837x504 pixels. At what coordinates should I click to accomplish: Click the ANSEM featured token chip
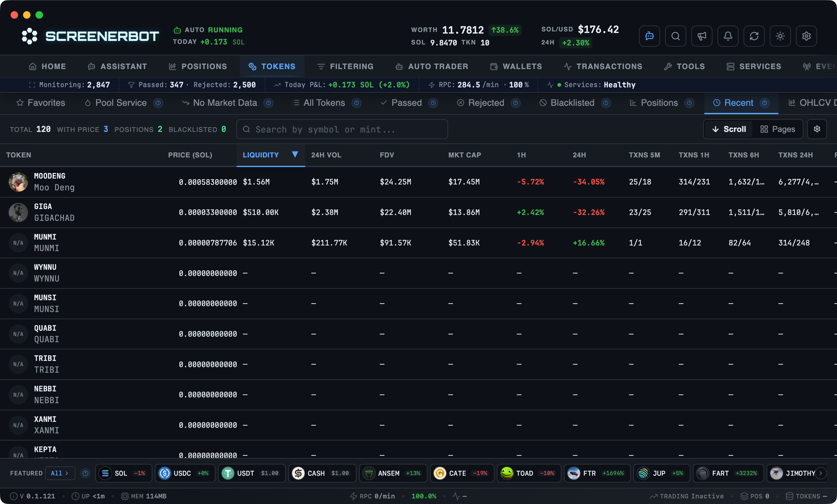tap(393, 473)
